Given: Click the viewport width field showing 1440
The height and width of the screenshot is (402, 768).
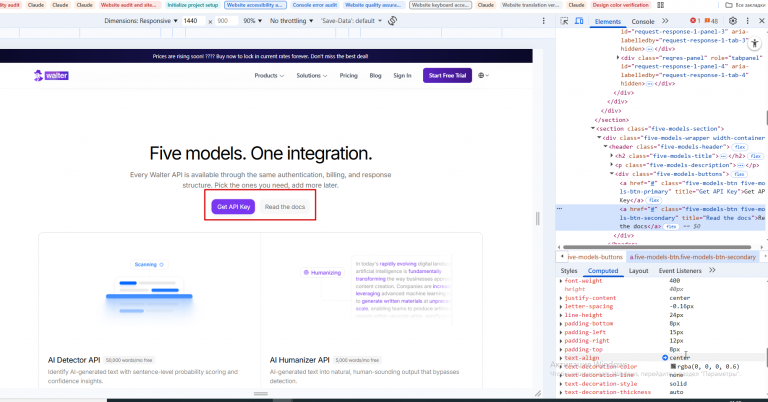Looking at the screenshot, I should 193,21.
